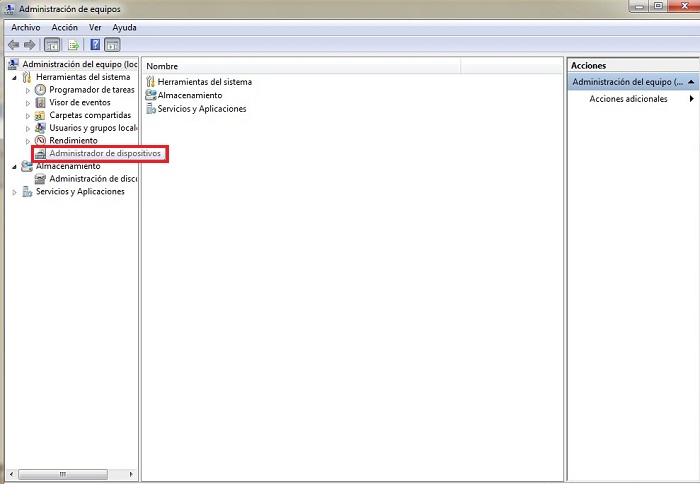Open the Acción menu
The image size is (700, 484).
(64, 28)
